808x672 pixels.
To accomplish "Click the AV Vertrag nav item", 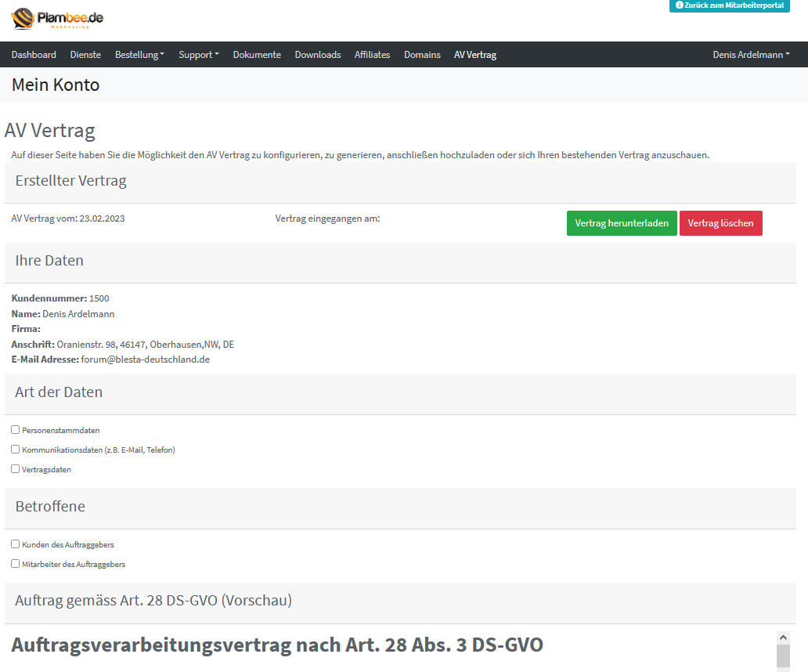I will click(x=474, y=55).
